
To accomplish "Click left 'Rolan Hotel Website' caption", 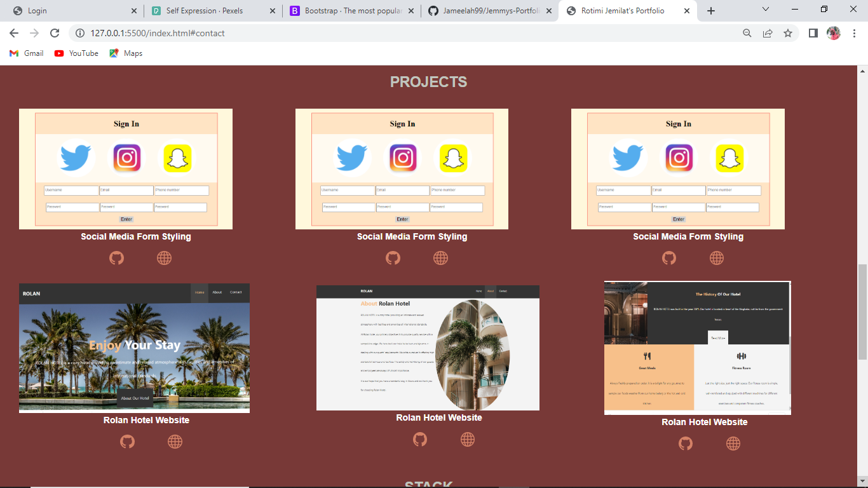I will (146, 420).
